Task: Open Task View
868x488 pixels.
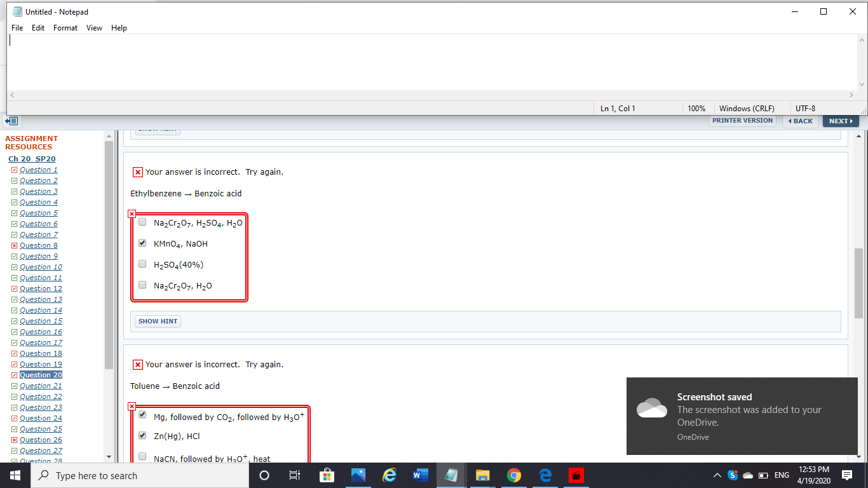Action: point(295,475)
